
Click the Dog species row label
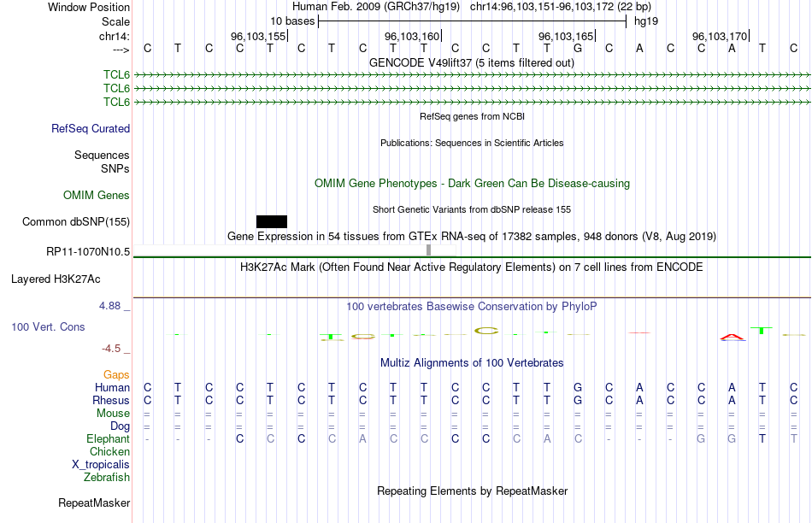[120, 426]
